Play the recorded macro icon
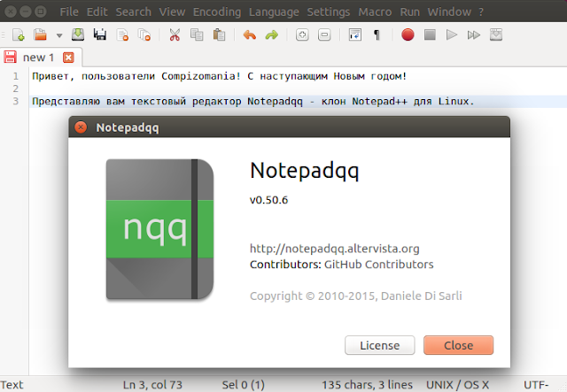This screenshot has height=392, width=567. click(x=452, y=35)
